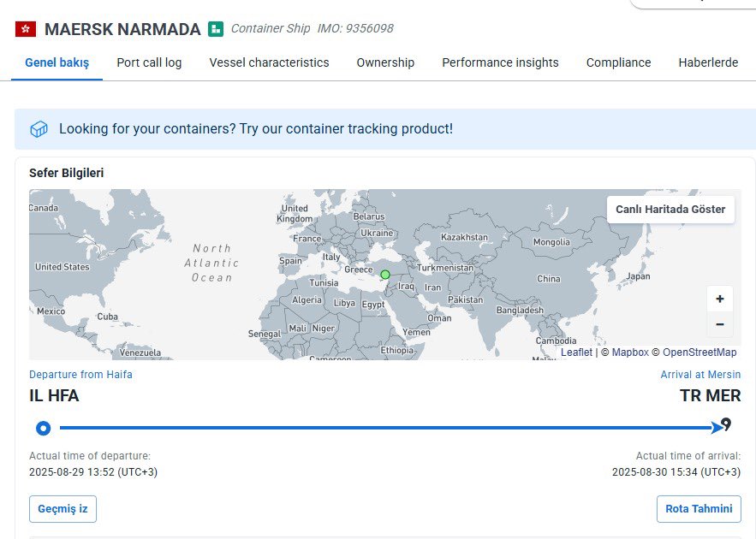Click the TR MER port code
Viewport: 756px width, 539px height.
[x=711, y=395]
